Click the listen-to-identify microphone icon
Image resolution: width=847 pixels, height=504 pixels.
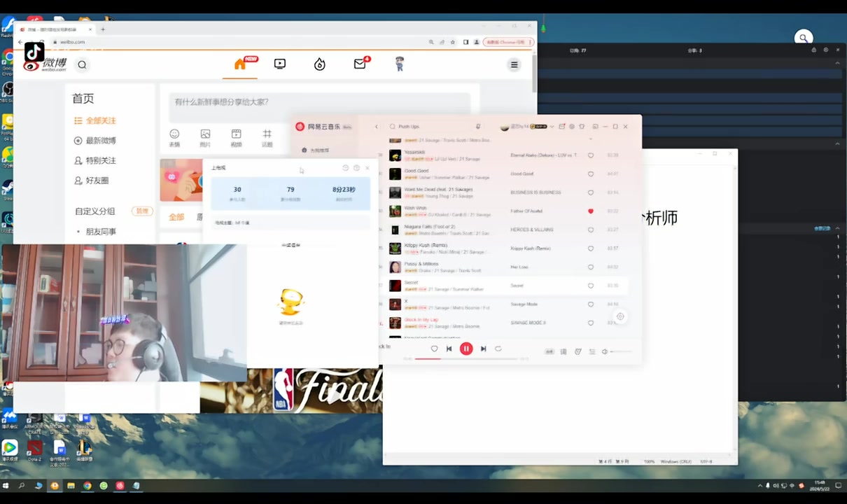(478, 127)
